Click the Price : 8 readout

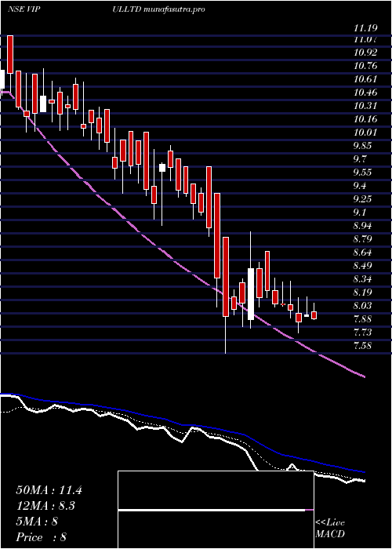[42, 537]
